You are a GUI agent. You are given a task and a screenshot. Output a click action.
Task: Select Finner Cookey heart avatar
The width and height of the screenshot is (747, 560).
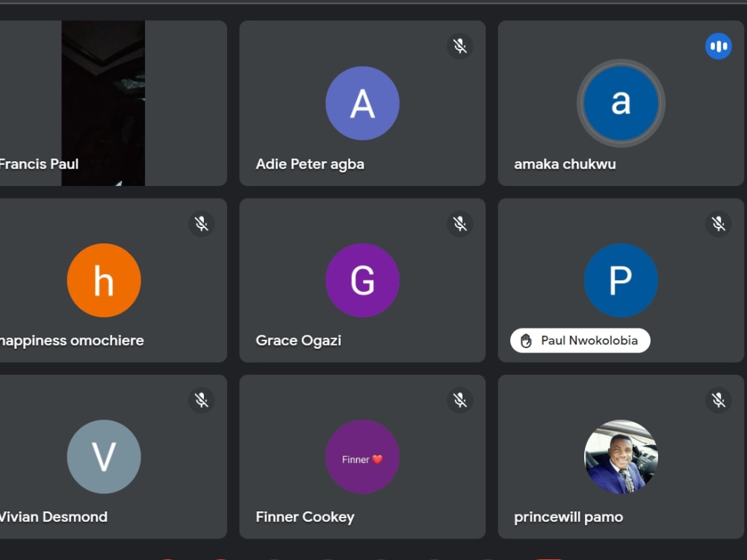pyautogui.click(x=362, y=457)
